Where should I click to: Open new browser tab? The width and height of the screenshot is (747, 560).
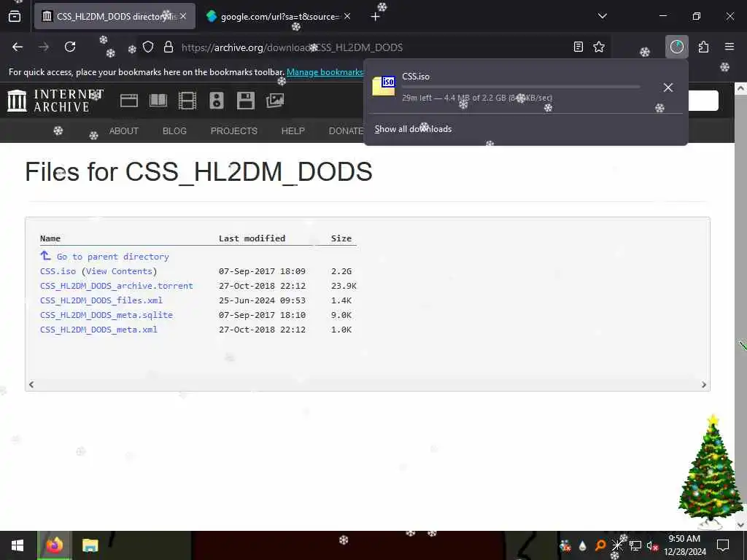coord(375,17)
